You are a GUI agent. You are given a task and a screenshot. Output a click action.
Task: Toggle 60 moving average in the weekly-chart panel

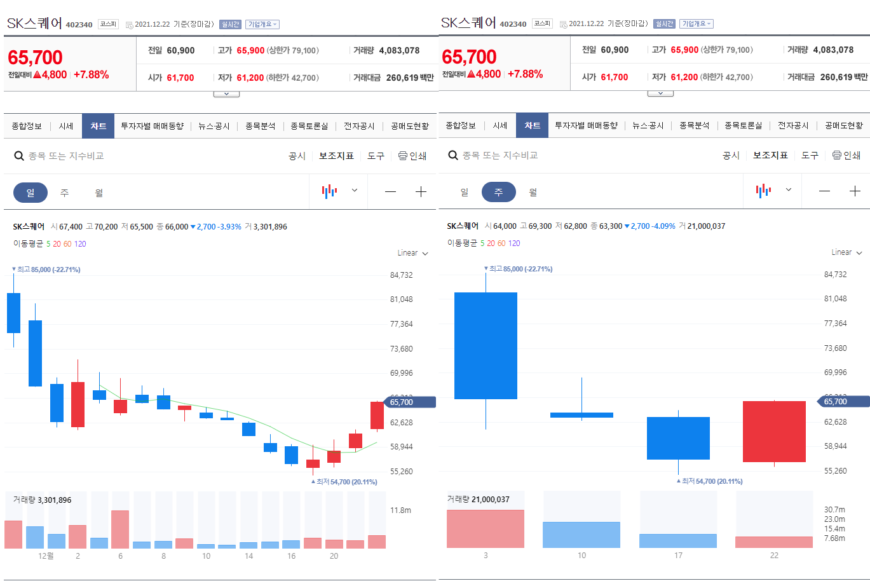click(501, 243)
